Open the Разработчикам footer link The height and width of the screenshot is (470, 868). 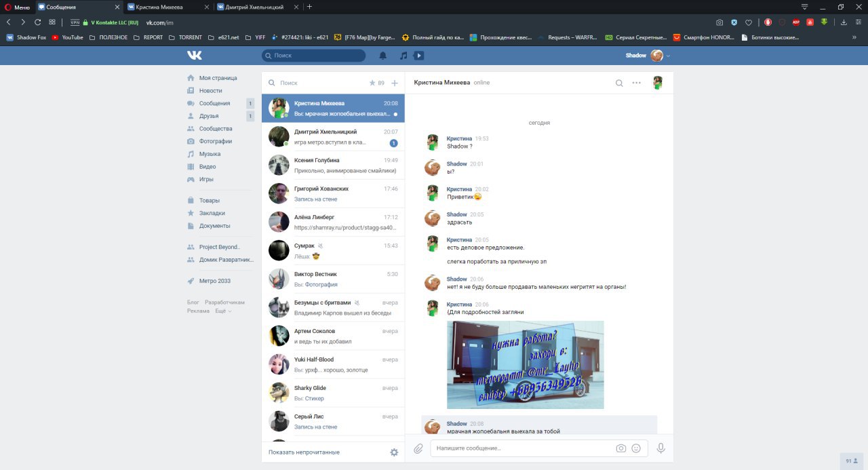coord(224,302)
